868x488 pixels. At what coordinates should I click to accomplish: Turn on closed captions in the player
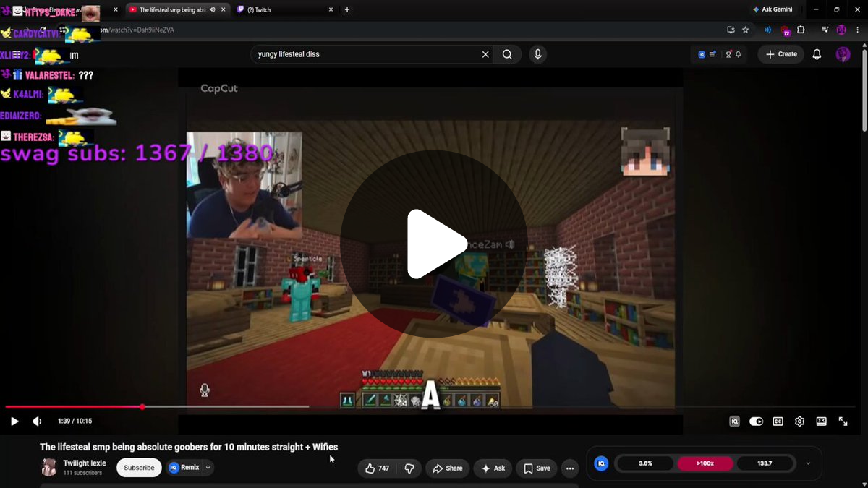tap(778, 421)
